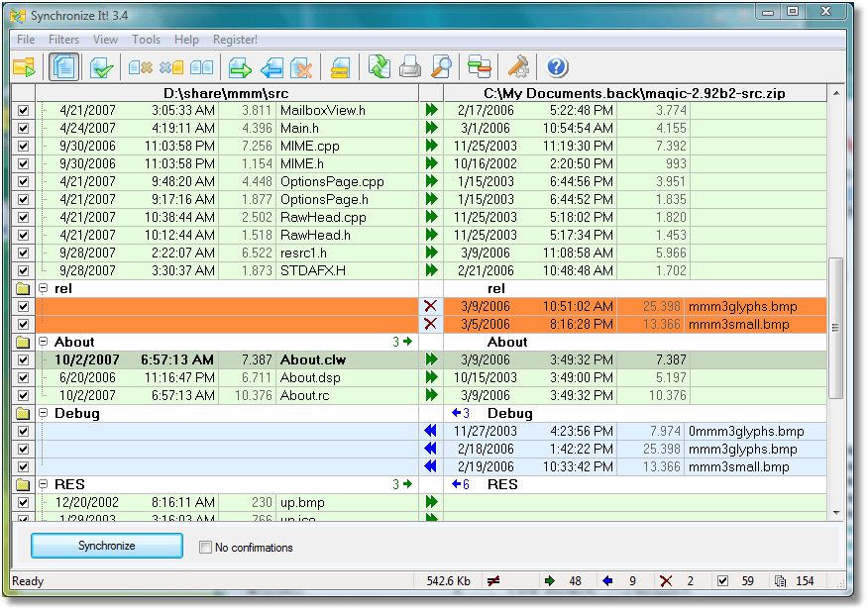Screen dimensions: 868x611
Task: Collapse the RES folder group
Action: [44, 484]
